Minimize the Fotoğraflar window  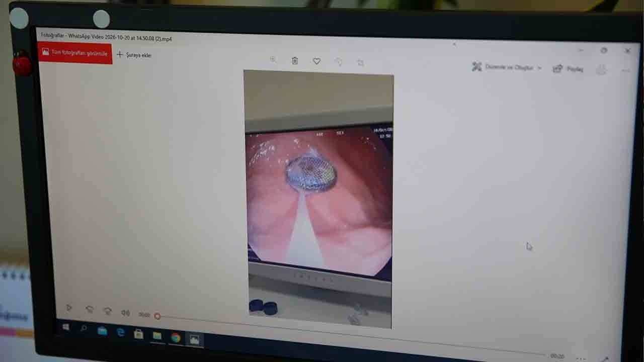[x=581, y=50]
